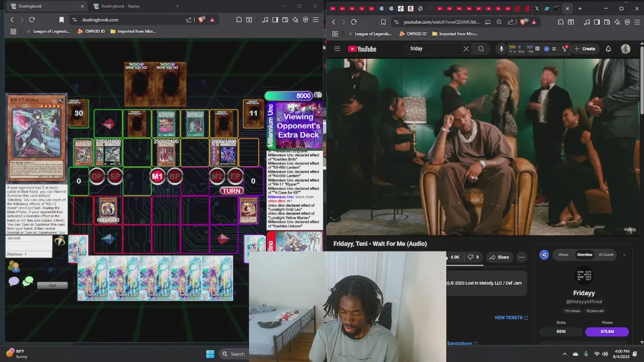
Task: Click the opponent's extra deck showing 11
Action: [x=253, y=114]
